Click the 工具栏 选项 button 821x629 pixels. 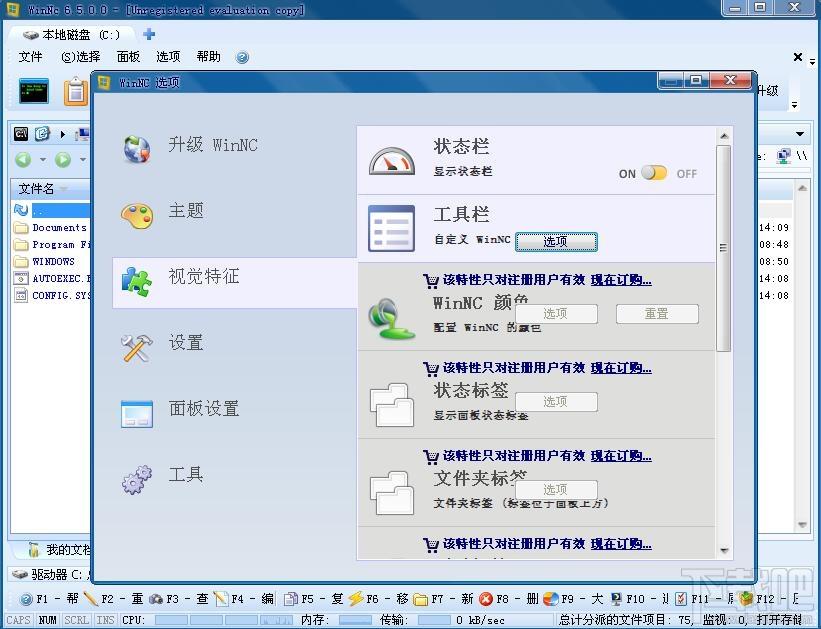[x=556, y=241]
